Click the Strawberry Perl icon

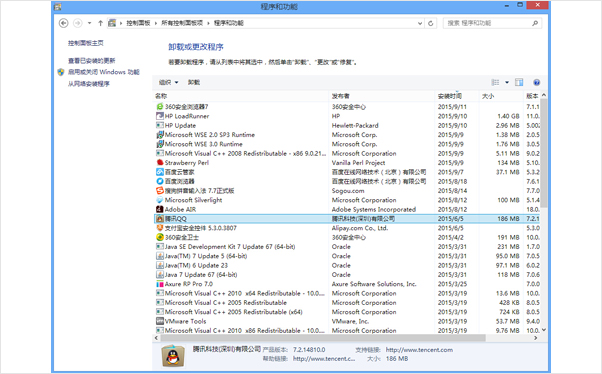pyautogui.click(x=160, y=162)
